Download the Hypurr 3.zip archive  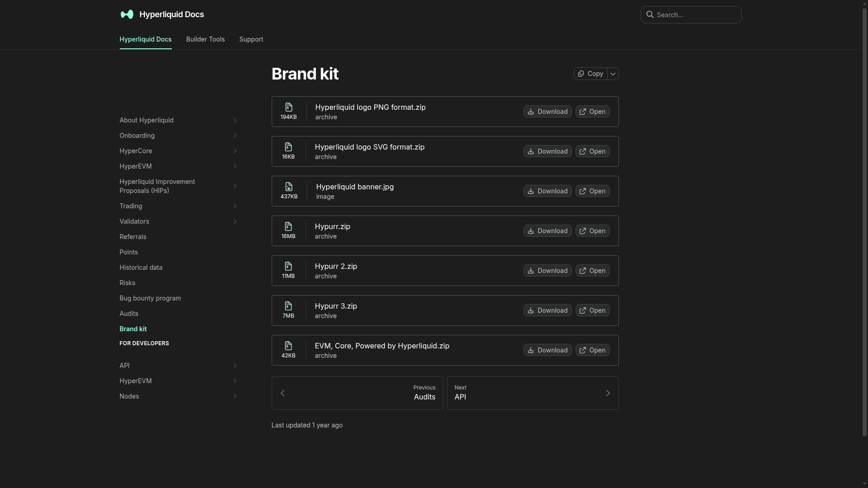click(x=547, y=310)
